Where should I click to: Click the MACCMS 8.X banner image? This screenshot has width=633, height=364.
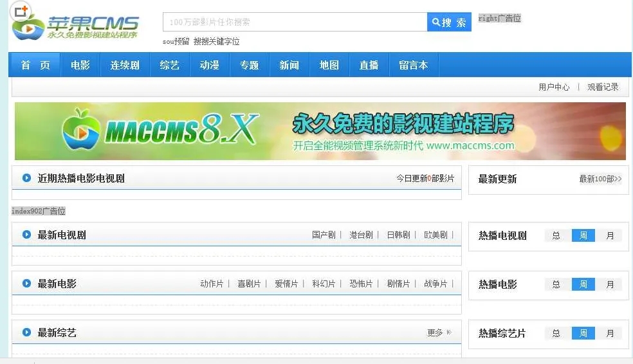(x=320, y=131)
